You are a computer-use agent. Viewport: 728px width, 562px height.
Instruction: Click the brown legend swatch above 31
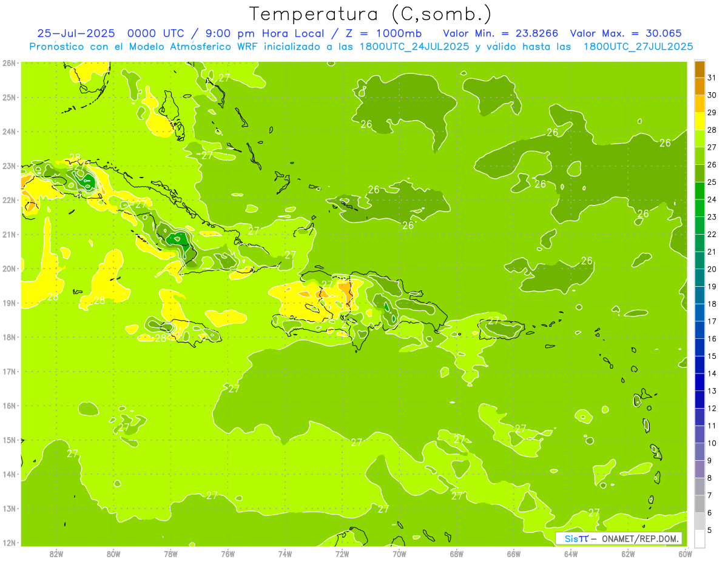(699, 70)
